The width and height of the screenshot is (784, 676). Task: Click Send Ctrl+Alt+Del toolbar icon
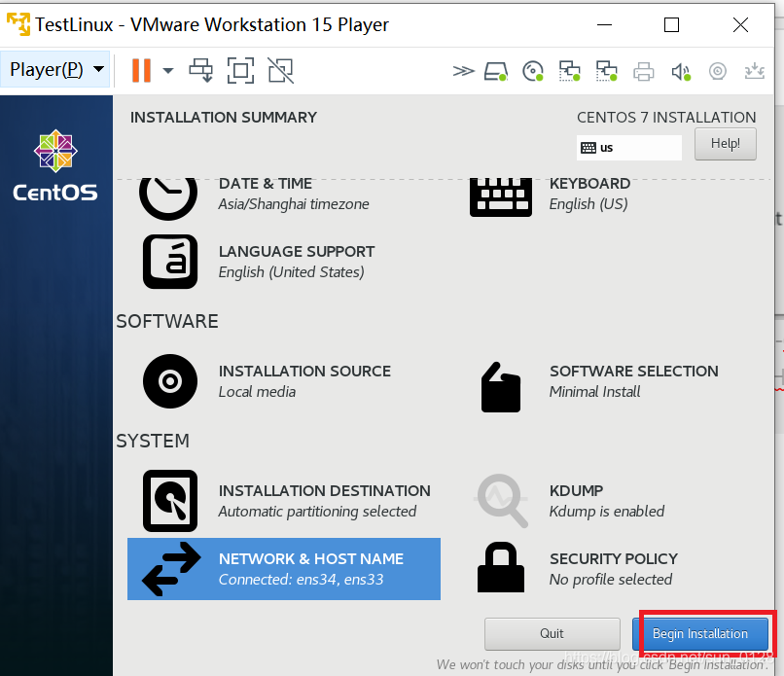click(x=201, y=70)
